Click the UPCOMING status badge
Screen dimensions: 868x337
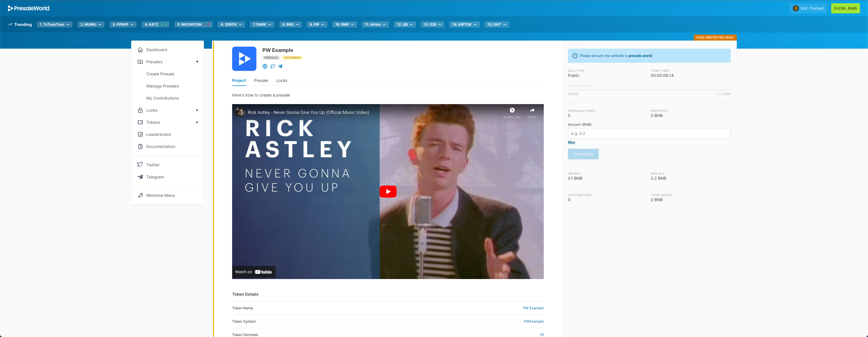[x=292, y=57]
